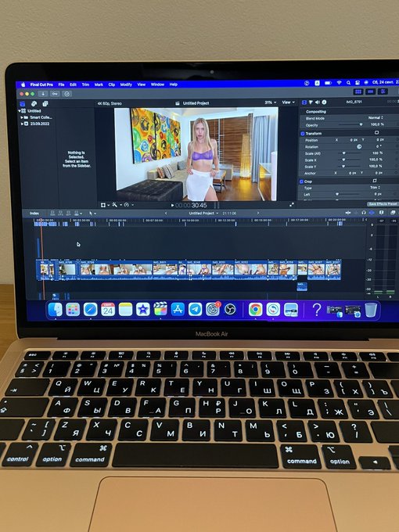Open Google Chrome from the Dock

tap(255, 310)
